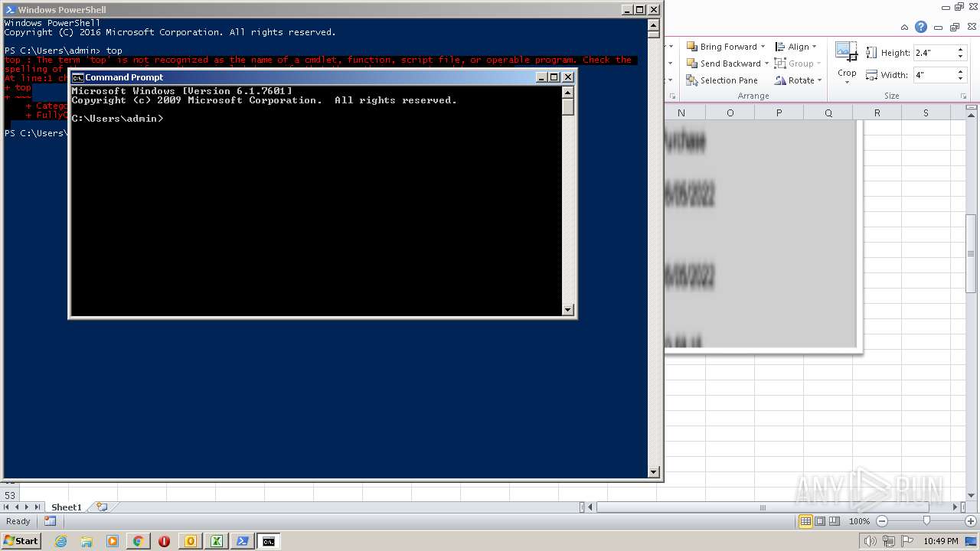Click PowerShell scrollbar down arrow

click(x=653, y=473)
